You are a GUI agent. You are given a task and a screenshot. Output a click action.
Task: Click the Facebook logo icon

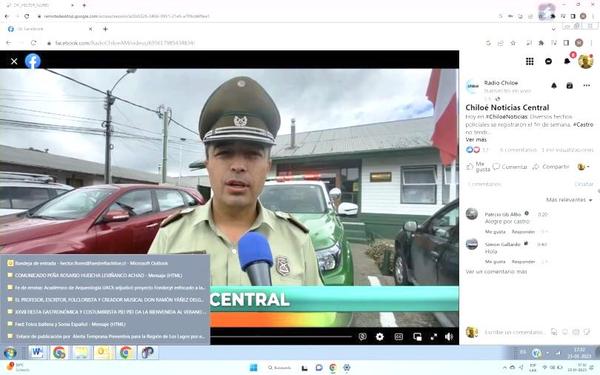click(x=33, y=61)
